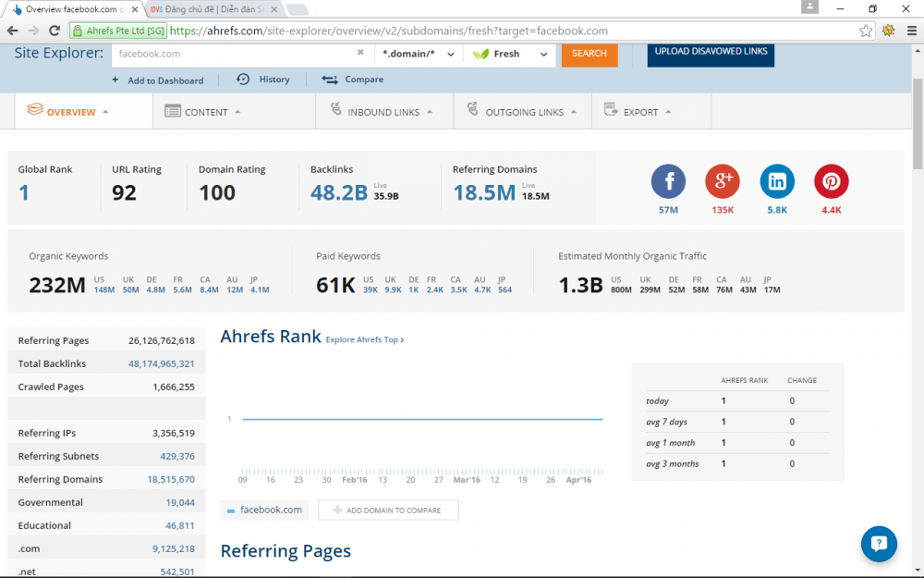This screenshot has width=924, height=578.
Task: Click the avg 3 months row label
Action: tap(673, 463)
